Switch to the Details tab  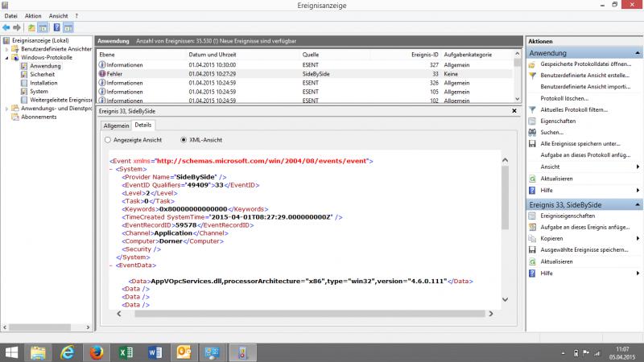coord(143,125)
